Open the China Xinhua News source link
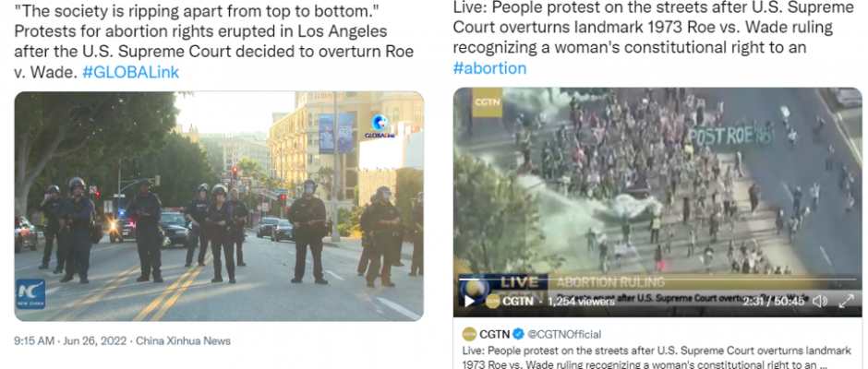The height and width of the screenshot is (369, 868). click(183, 340)
